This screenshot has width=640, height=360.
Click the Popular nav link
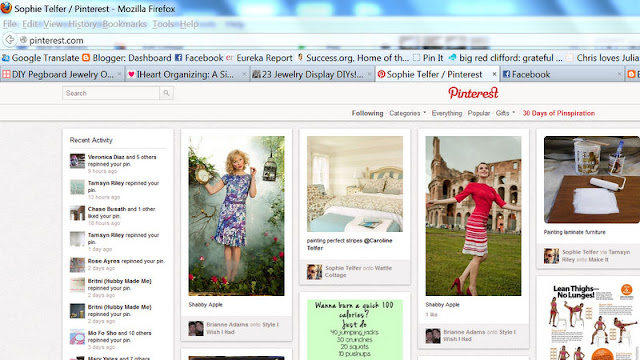pos(478,113)
